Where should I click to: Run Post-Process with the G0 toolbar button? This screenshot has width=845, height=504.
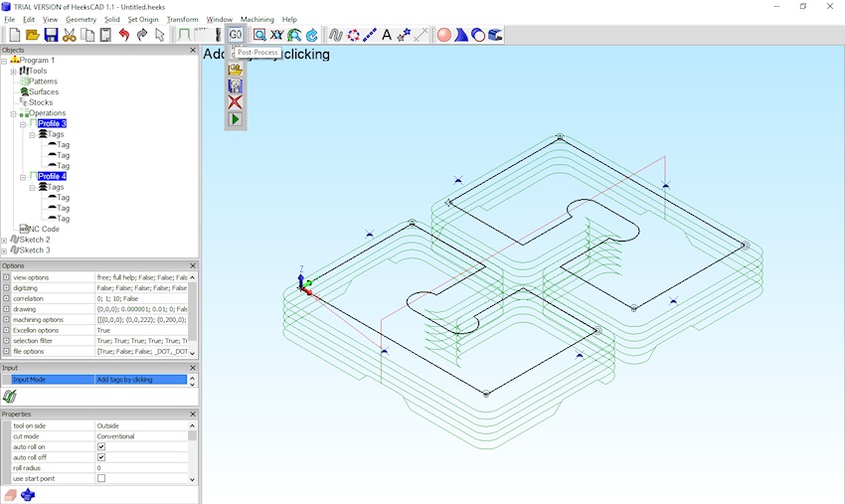coord(236,35)
